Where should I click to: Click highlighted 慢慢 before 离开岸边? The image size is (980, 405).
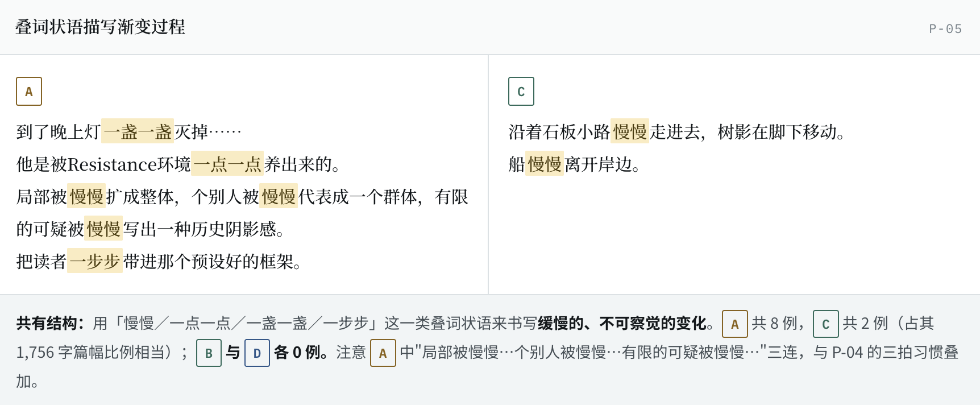click(545, 164)
